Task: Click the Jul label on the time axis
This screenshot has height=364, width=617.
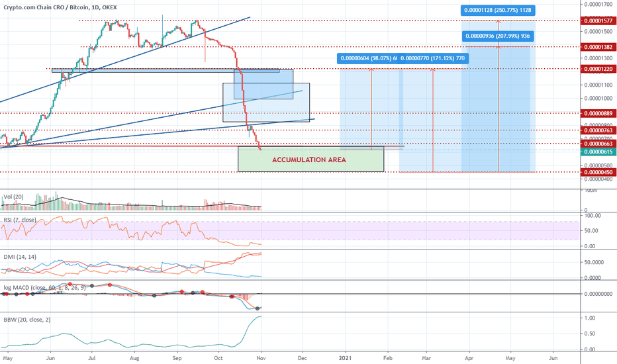Action: coord(92,358)
